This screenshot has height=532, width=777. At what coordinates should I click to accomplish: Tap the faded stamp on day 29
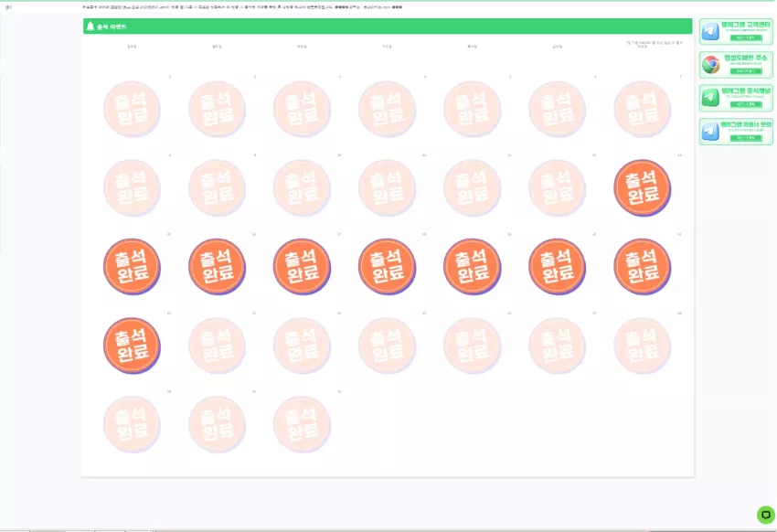pyautogui.click(x=132, y=424)
